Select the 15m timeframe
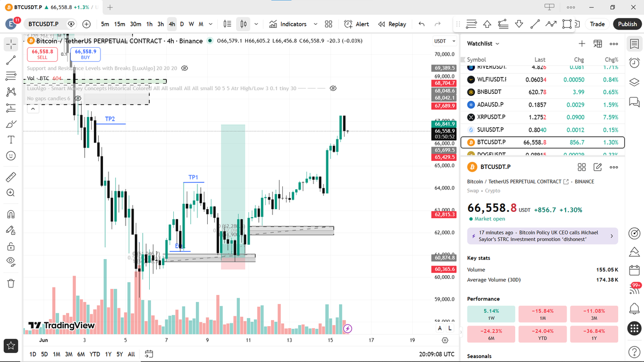 point(120,24)
